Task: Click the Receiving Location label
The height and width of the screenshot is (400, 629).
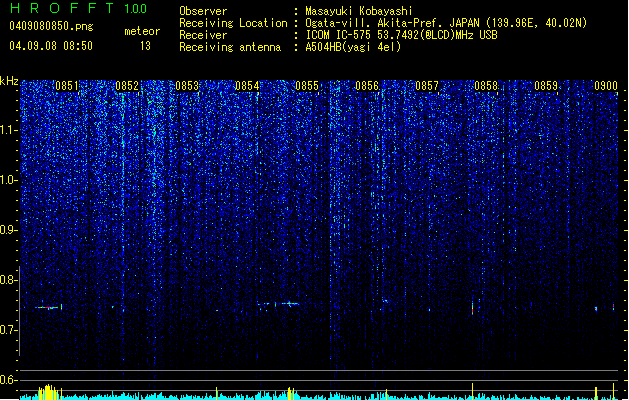Action: (x=233, y=23)
